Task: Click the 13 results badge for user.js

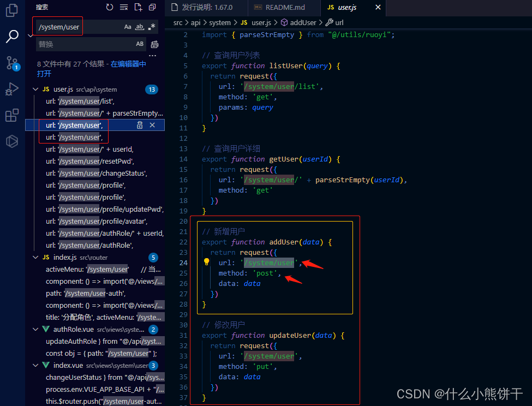Action: (x=152, y=89)
